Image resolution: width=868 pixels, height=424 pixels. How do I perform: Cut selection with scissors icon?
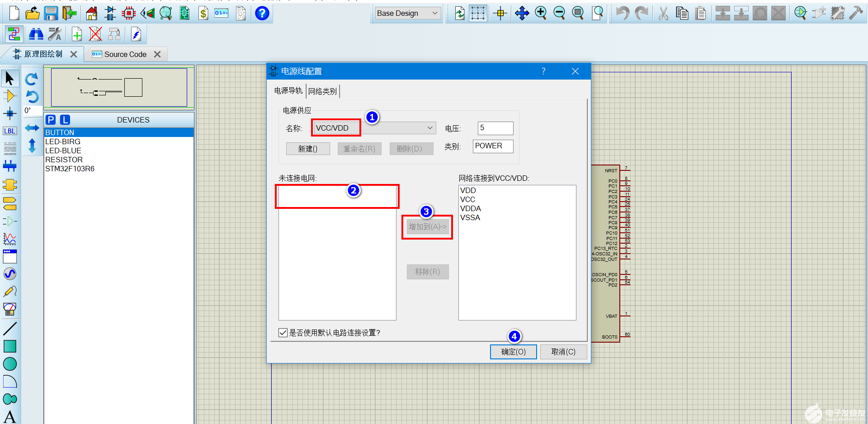663,13
